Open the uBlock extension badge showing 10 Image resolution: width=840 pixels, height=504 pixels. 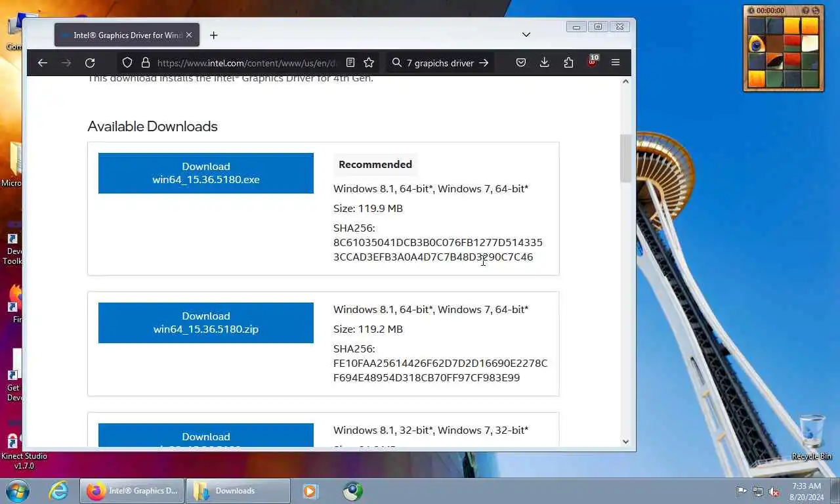(592, 62)
